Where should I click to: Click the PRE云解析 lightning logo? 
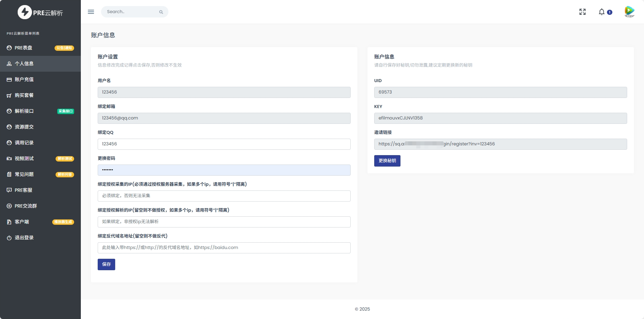coord(25,12)
